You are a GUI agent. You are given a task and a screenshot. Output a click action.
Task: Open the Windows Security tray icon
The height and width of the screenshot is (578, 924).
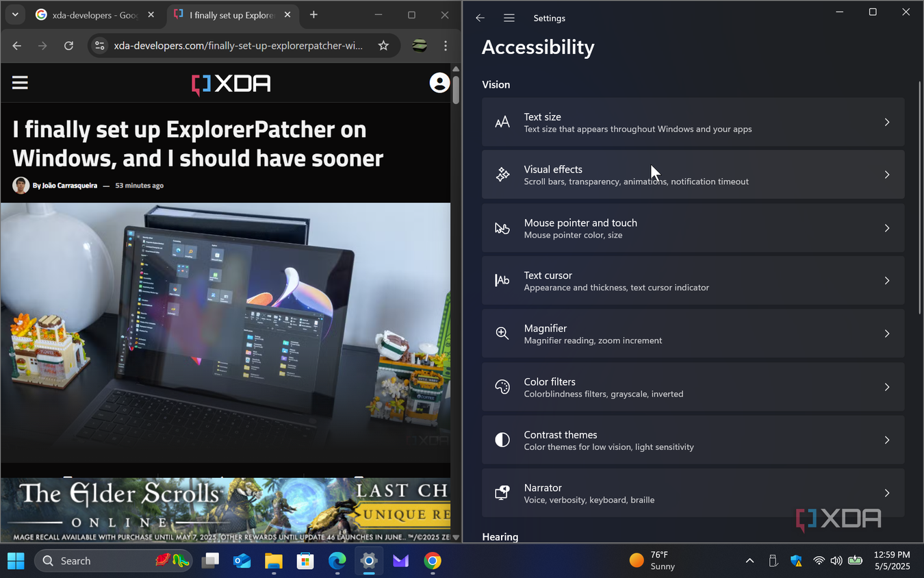click(796, 561)
